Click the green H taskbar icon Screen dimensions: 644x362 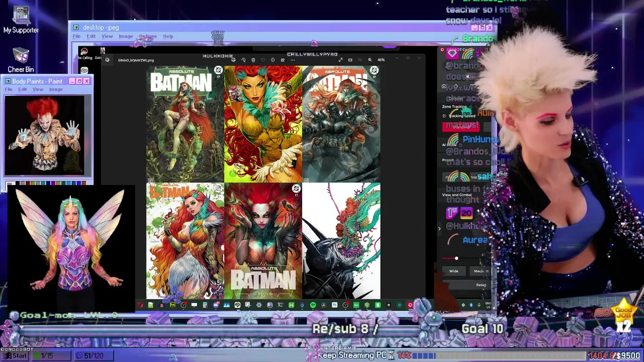pos(292,305)
